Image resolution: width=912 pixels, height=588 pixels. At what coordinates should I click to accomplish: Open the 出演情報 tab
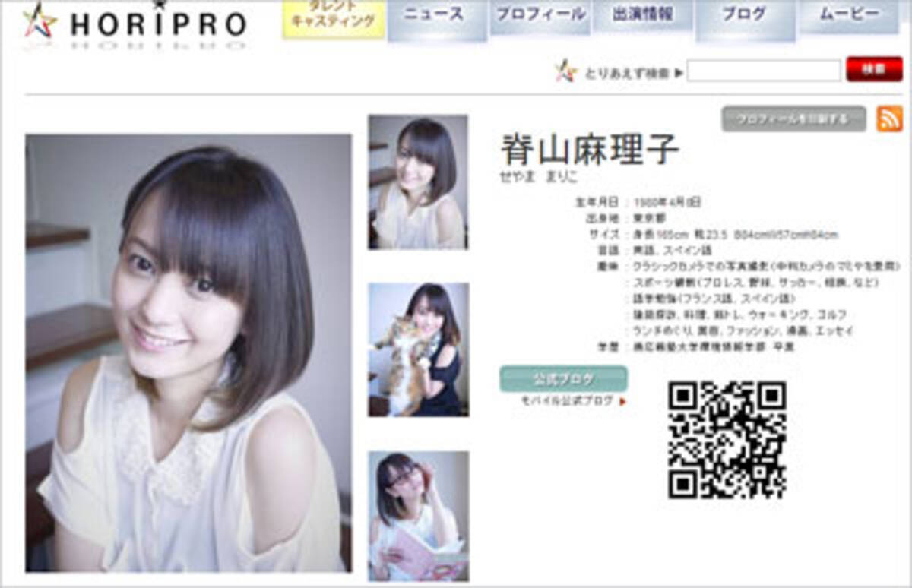click(641, 17)
